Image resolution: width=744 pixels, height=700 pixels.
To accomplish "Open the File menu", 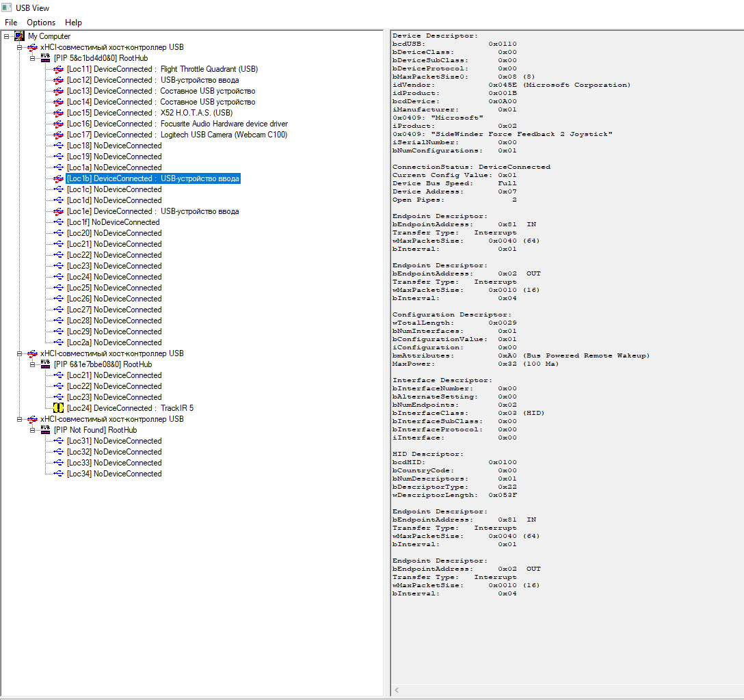I will (x=11, y=23).
